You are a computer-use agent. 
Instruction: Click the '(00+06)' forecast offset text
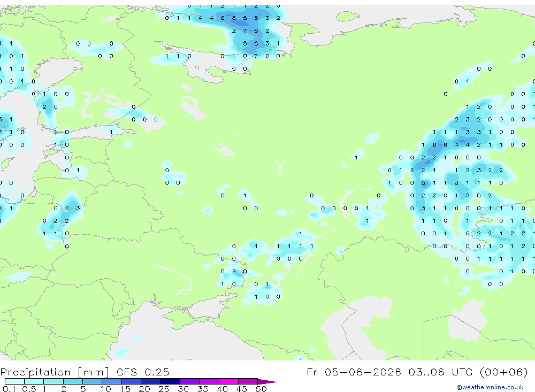504,372
